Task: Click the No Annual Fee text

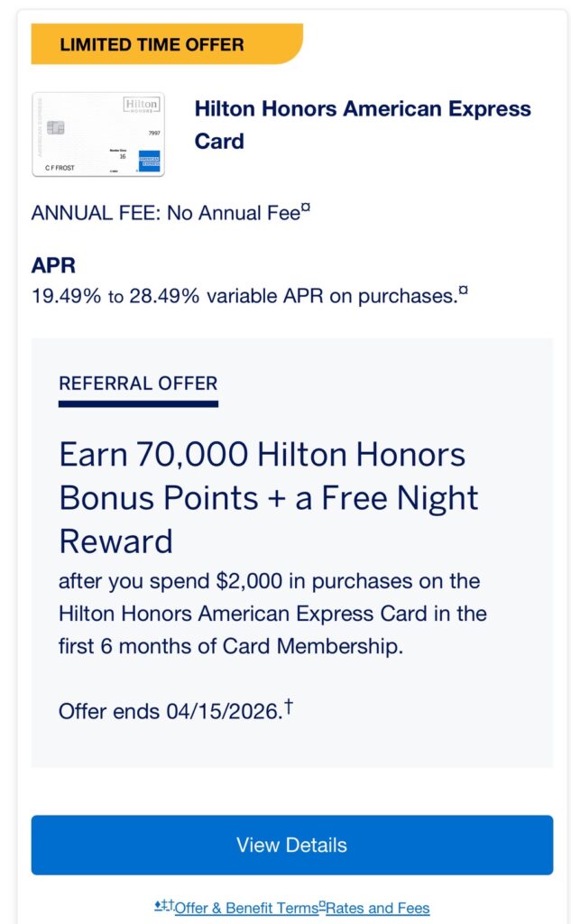Action: [233, 214]
